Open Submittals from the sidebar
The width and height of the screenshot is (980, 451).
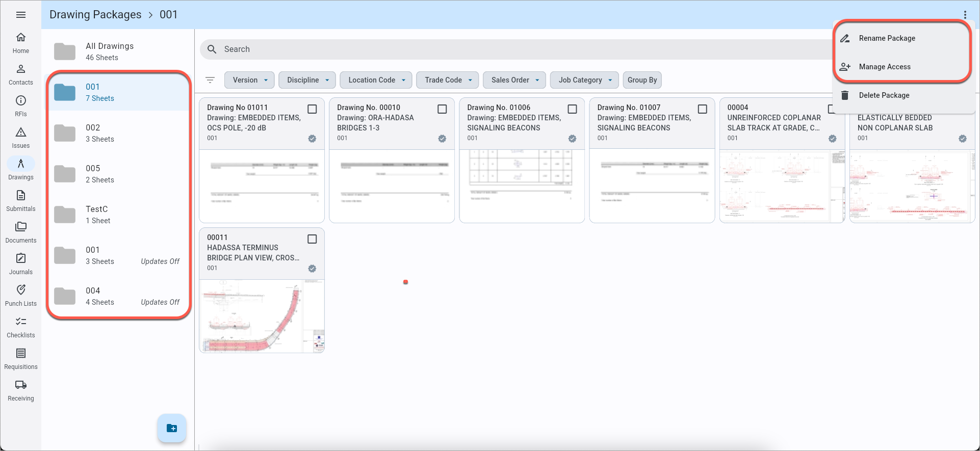click(21, 201)
